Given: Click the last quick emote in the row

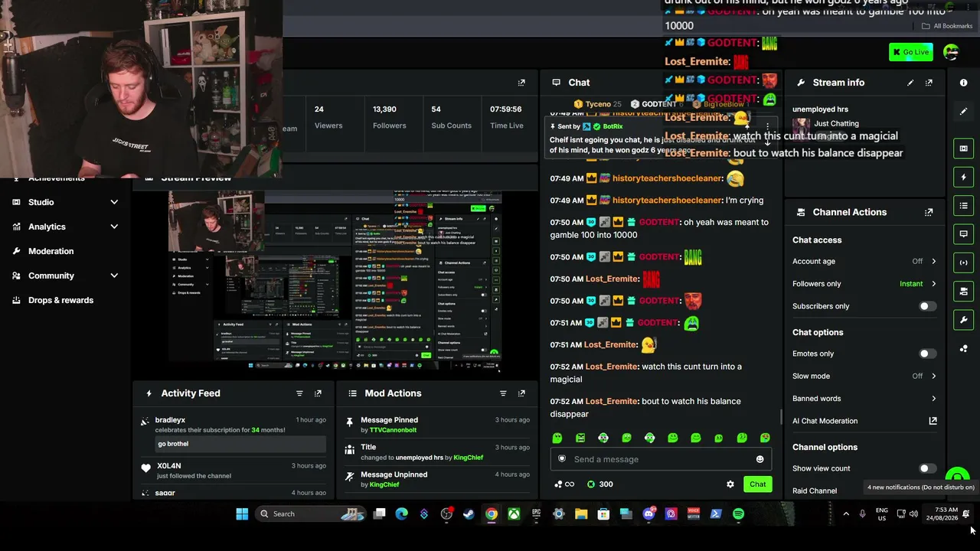Looking at the screenshot, I should pyautogui.click(x=765, y=438).
